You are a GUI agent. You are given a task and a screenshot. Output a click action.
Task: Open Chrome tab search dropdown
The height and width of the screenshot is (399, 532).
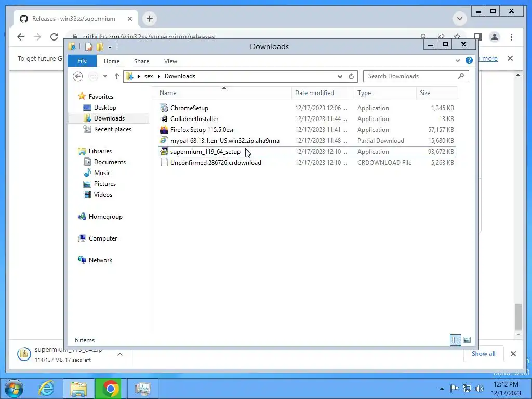click(460, 19)
